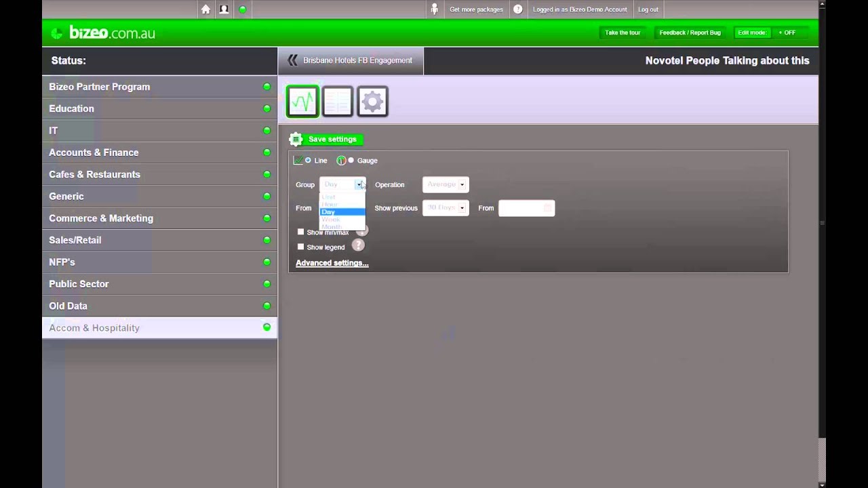The height and width of the screenshot is (488, 868).
Task: Open the Bizeo Partner Program category
Action: click(x=159, y=87)
